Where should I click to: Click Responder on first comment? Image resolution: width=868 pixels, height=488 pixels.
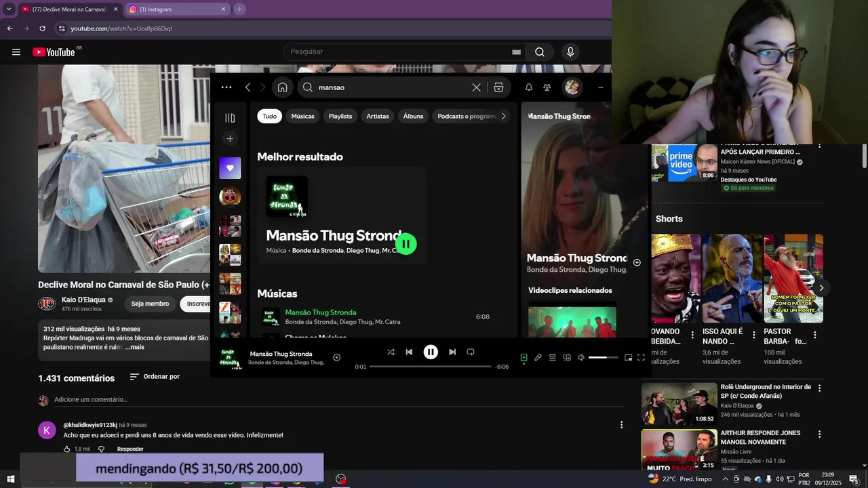click(130, 449)
